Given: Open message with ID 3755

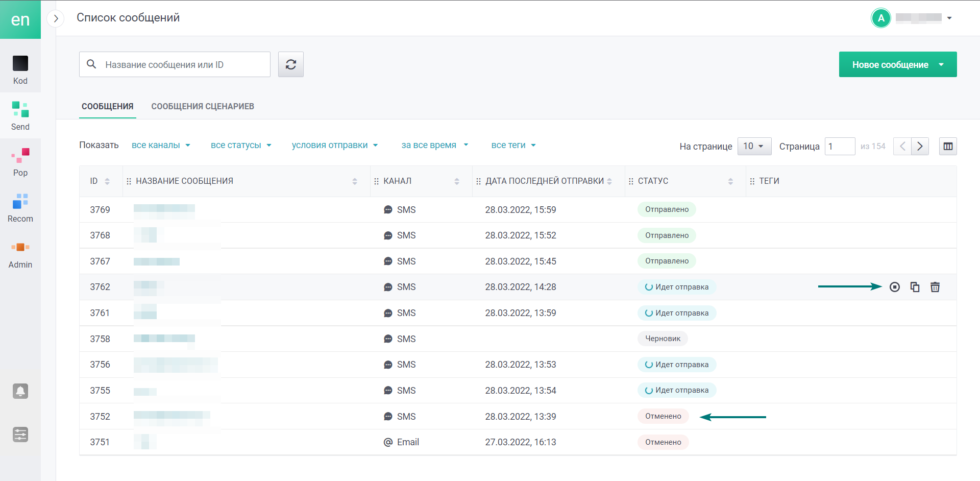Looking at the screenshot, I should click(100, 391).
